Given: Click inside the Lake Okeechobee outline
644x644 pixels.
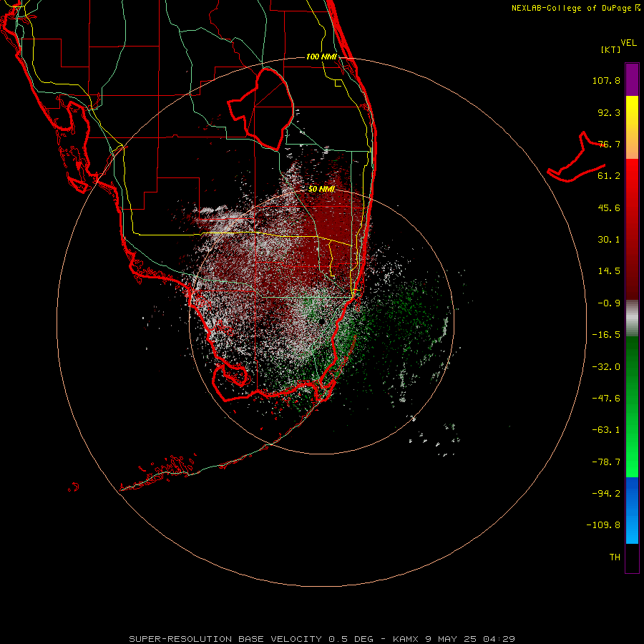Looking at the screenshot, I should click(269, 107).
